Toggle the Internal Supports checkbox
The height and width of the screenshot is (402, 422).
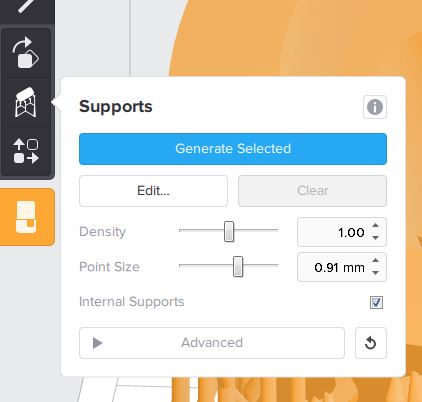coord(376,302)
